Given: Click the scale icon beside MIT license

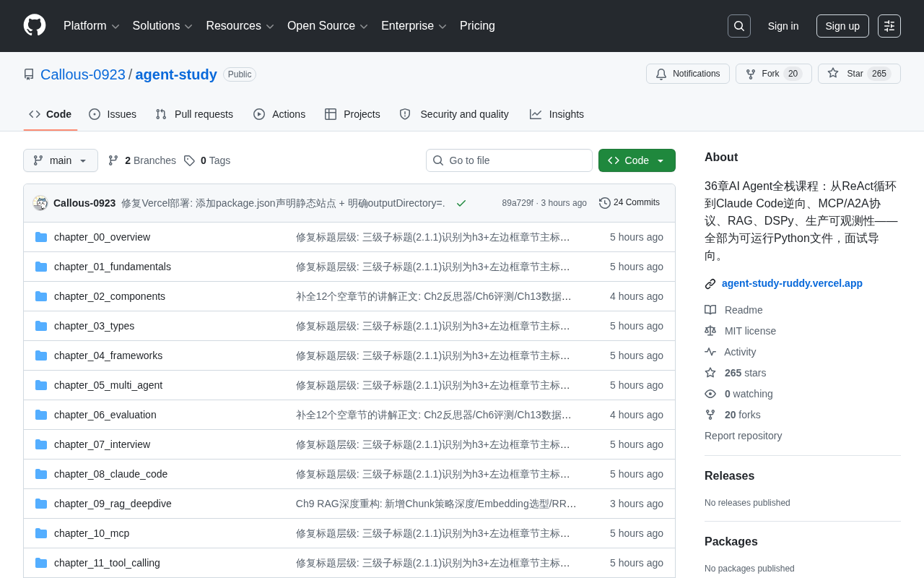Looking at the screenshot, I should point(710,331).
